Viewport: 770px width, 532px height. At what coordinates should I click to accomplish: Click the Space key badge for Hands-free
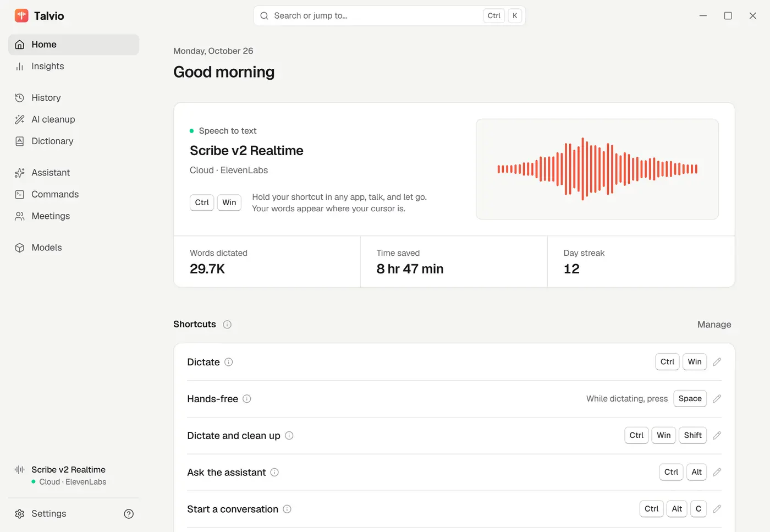pos(690,399)
